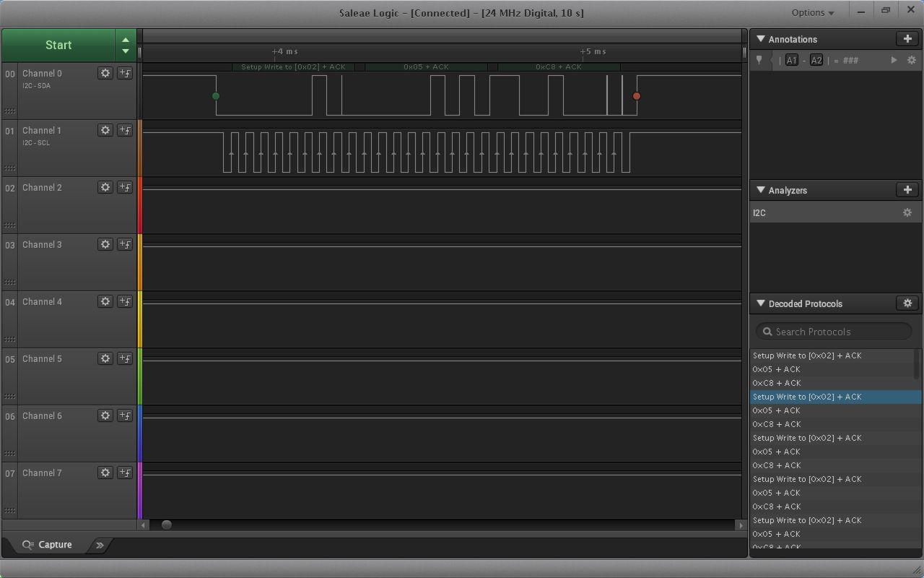Open settings gear for Channel 5
The height and width of the screenshot is (578, 924).
(x=105, y=358)
